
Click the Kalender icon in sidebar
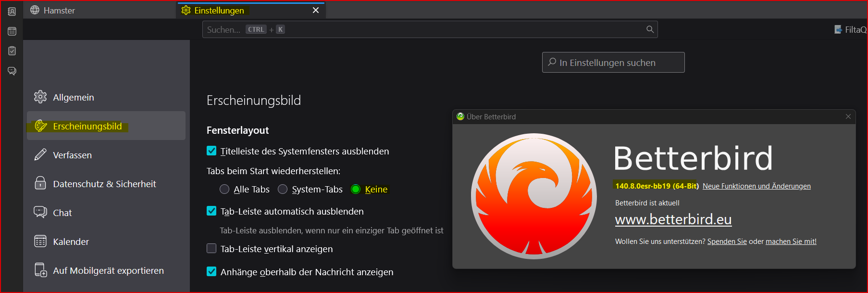pos(40,241)
